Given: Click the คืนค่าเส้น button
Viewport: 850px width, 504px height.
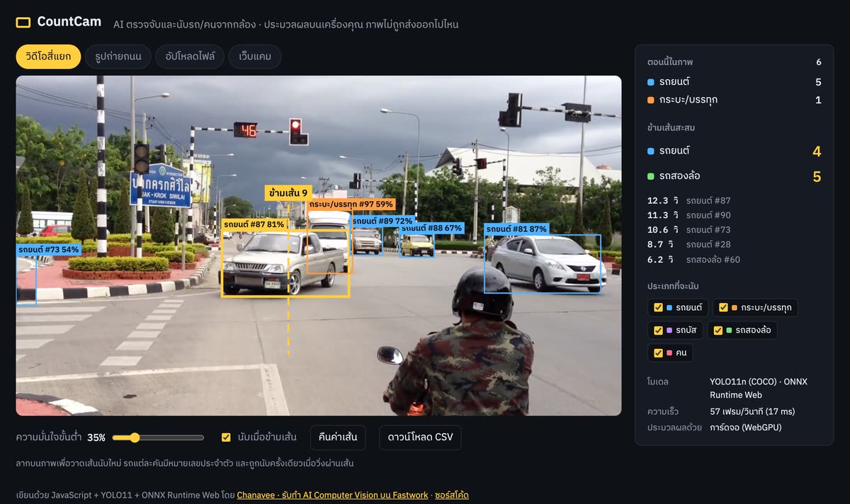Looking at the screenshot, I should (x=338, y=437).
